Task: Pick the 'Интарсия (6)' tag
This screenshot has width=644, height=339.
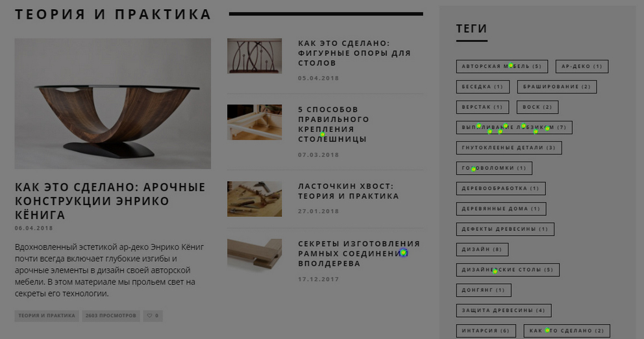Action: (486, 331)
